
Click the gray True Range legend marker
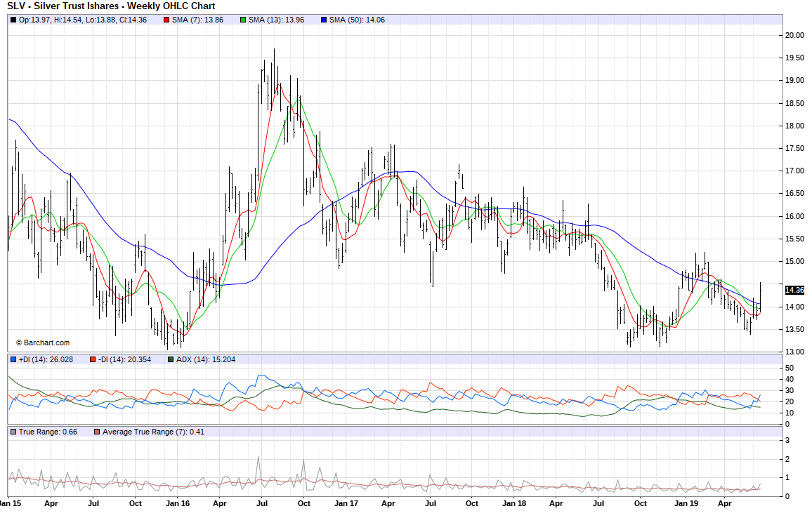pos(13,432)
